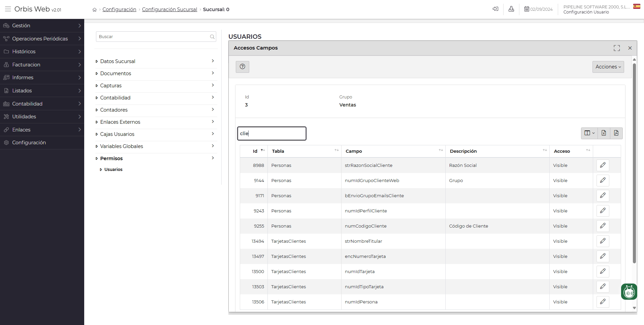
Task: Open the calendar date 02/09/2024
Action: [x=538, y=9]
